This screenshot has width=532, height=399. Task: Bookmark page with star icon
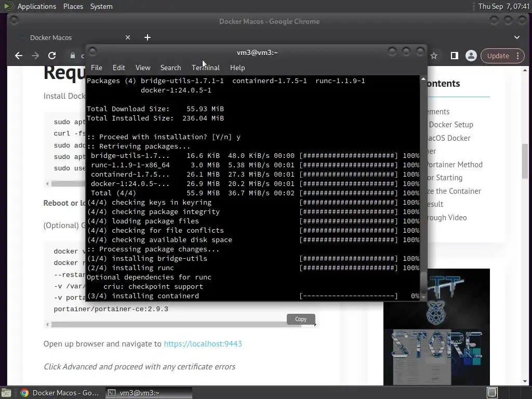coord(434,56)
